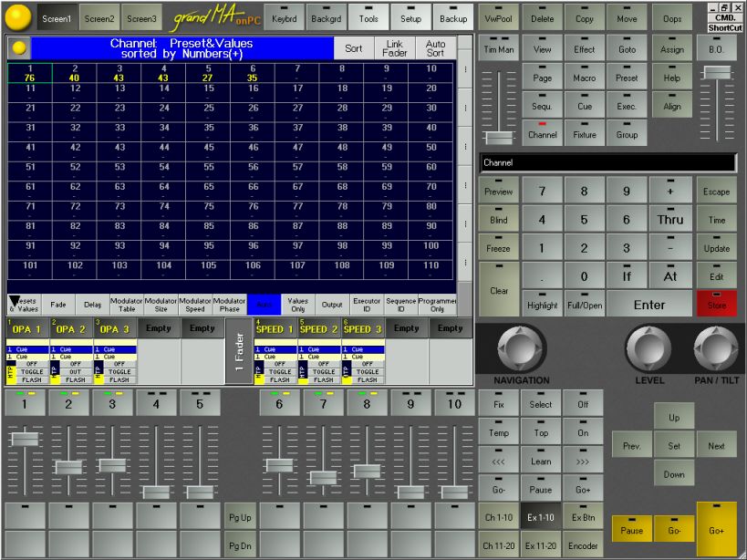The image size is (747, 560).
Task: Click the Thru key
Action: tap(670, 219)
